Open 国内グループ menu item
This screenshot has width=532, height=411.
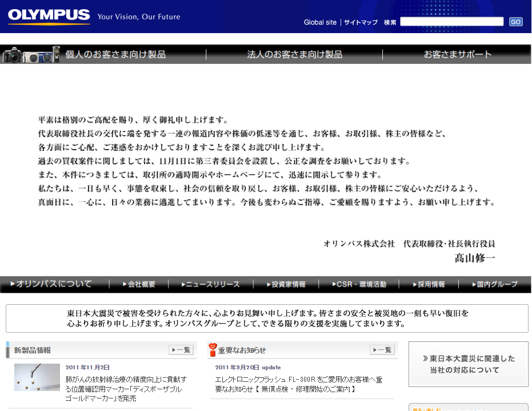tap(495, 284)
